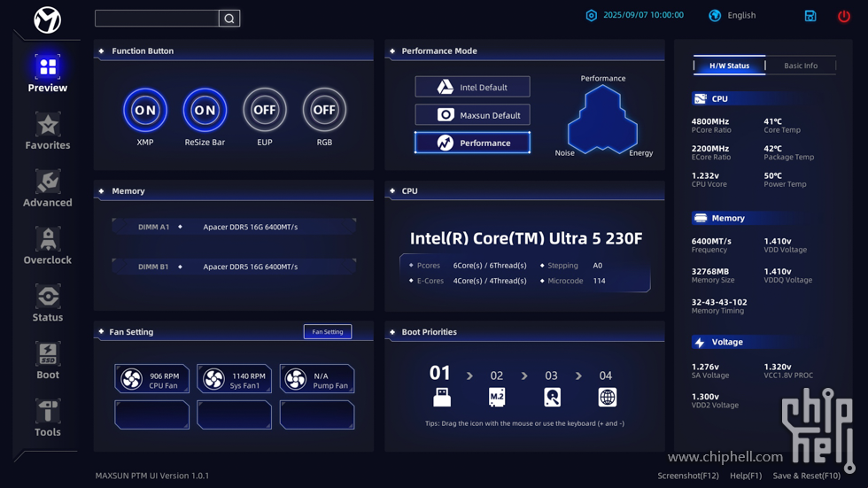Click the Memory module icon in H/W Status
The height and width of the screenshot is (488, 868).
pyautogui.click(x=701, y=218)
